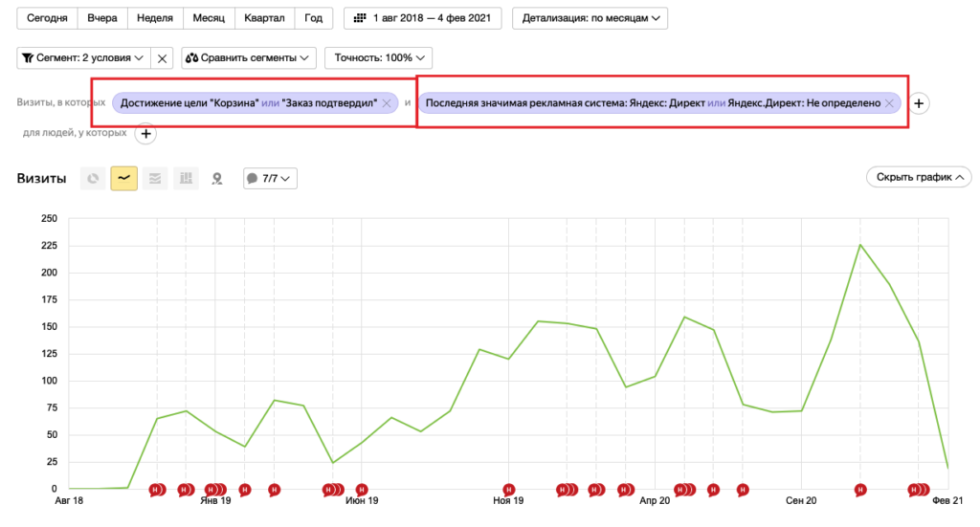Collapse chart with Скрыть график

coord(919,177)
